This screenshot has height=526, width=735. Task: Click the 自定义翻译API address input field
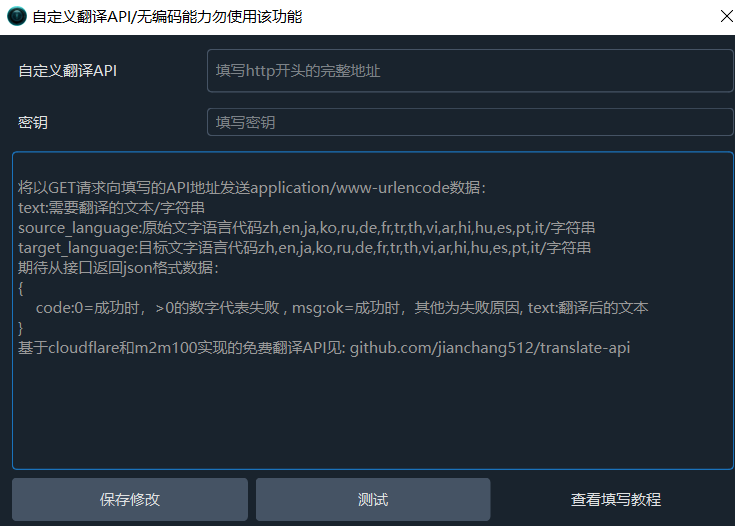coord(470,71)
